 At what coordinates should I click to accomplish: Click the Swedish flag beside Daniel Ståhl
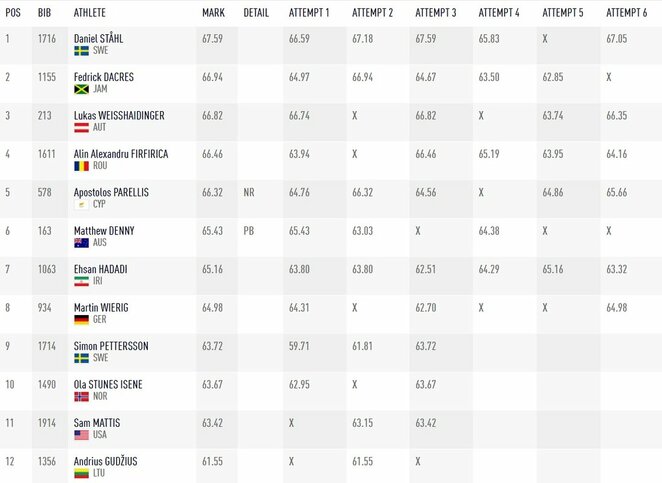[x=81, y=51]
